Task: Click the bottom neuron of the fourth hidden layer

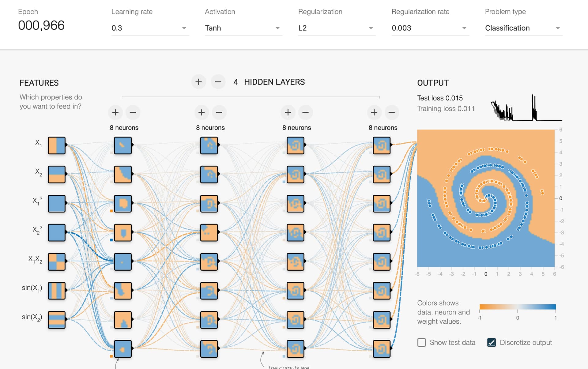Action: click(x=381, y=349)
